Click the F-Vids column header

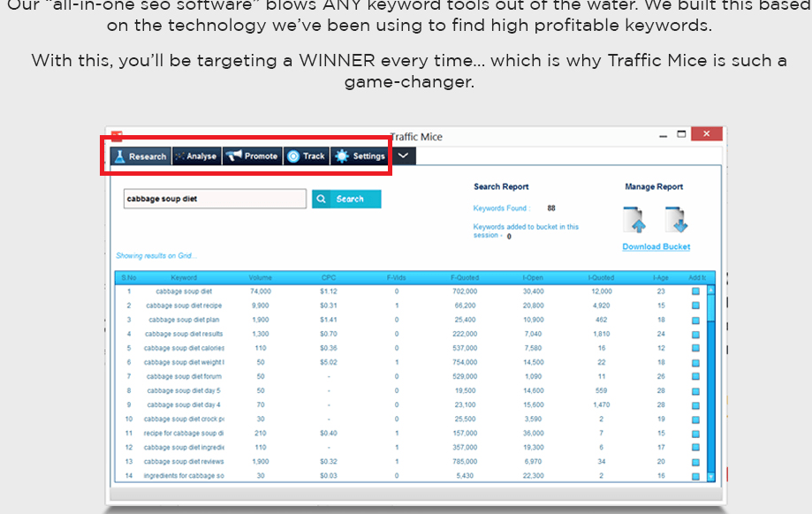tap(396, 278)
